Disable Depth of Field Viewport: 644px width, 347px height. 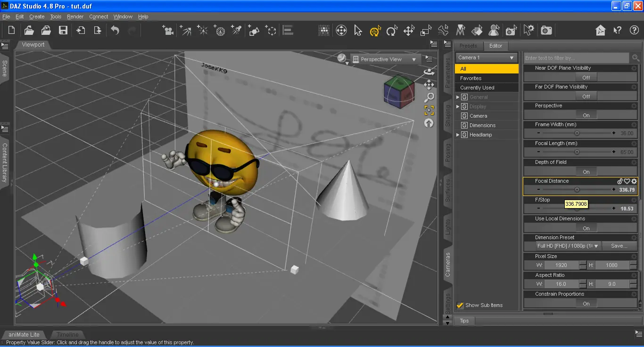pos(586,171)
